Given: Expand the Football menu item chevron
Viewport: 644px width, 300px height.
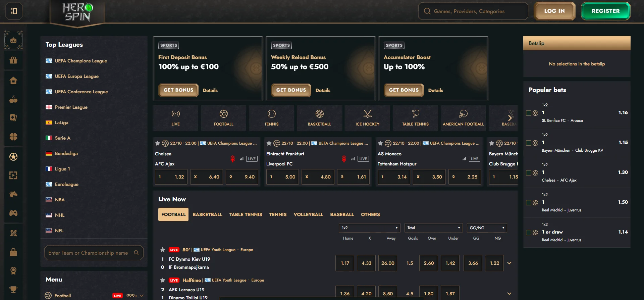Looking at the screenshot, I should coord(142,296).
